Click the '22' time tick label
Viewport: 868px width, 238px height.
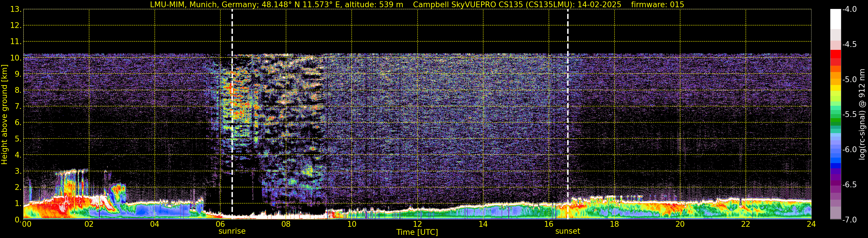click(746, 224)
